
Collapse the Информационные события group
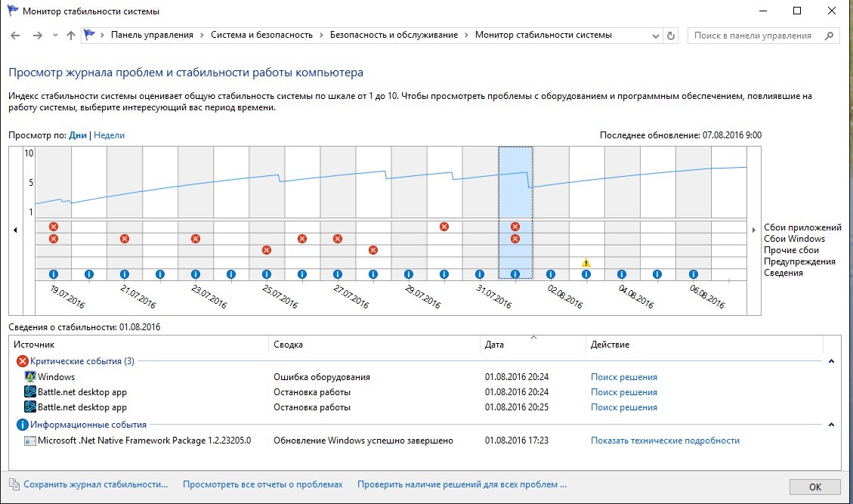(831, 425)
